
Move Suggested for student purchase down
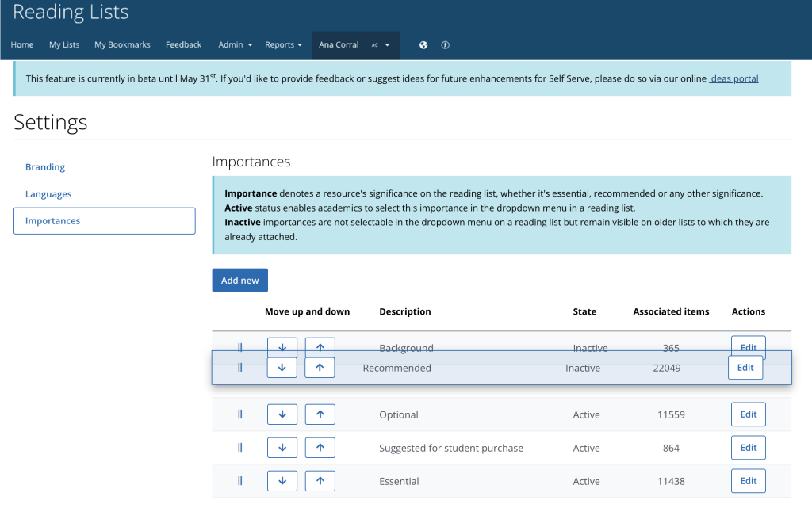click(282, 448)
